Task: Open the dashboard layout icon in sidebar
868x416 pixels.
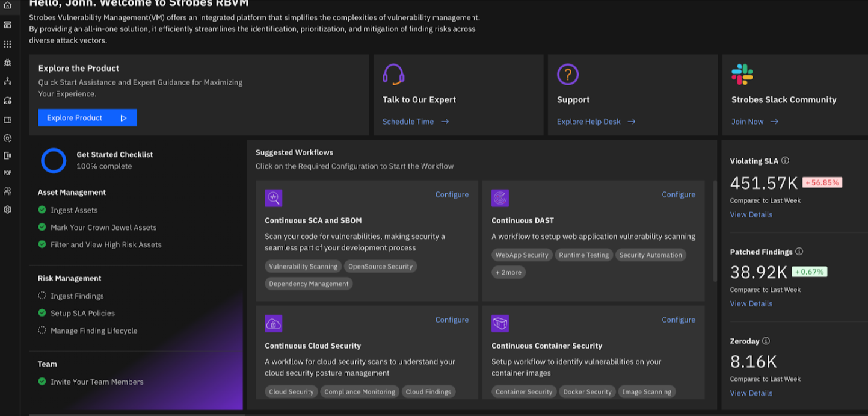Action: (7, 25)
